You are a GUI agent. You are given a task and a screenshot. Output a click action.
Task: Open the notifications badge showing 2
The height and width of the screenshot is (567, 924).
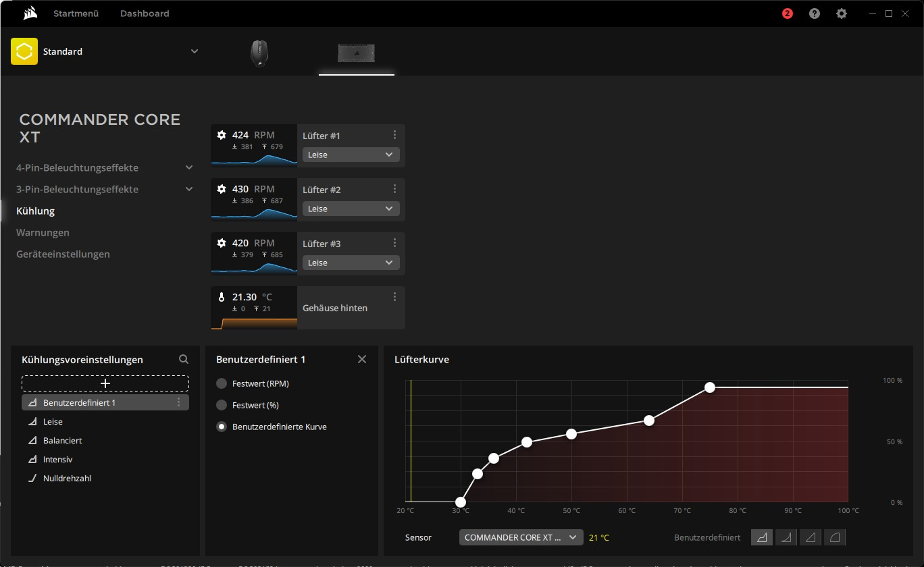[x=787, y=13]
